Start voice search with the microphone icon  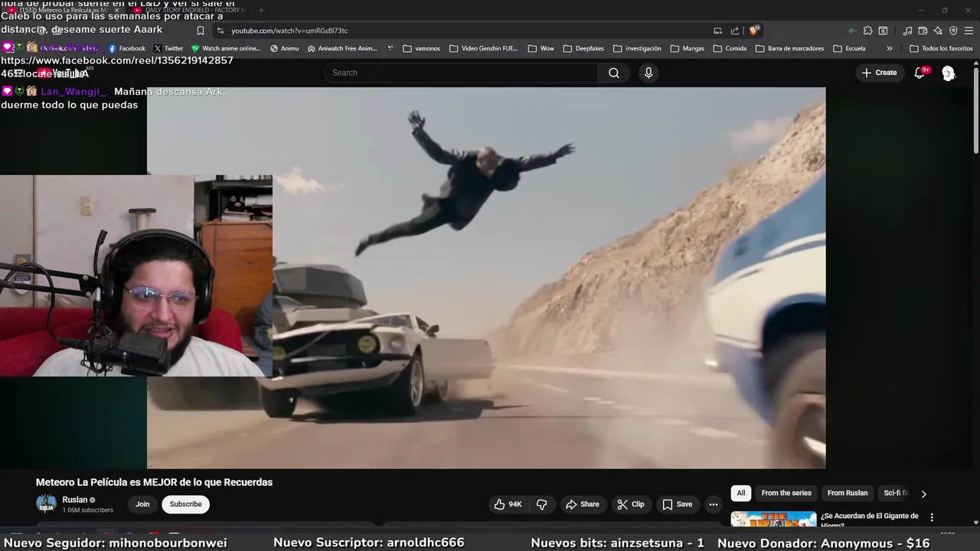pos(648,73)
